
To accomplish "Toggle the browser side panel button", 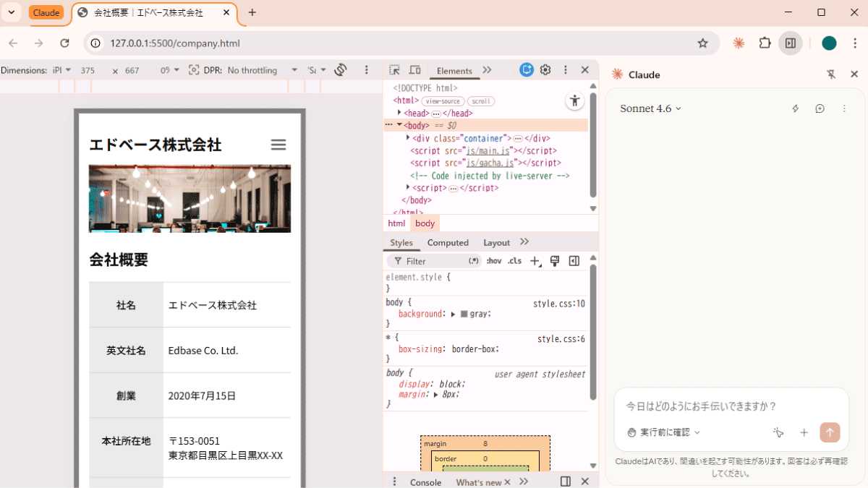I will point(791,43).
